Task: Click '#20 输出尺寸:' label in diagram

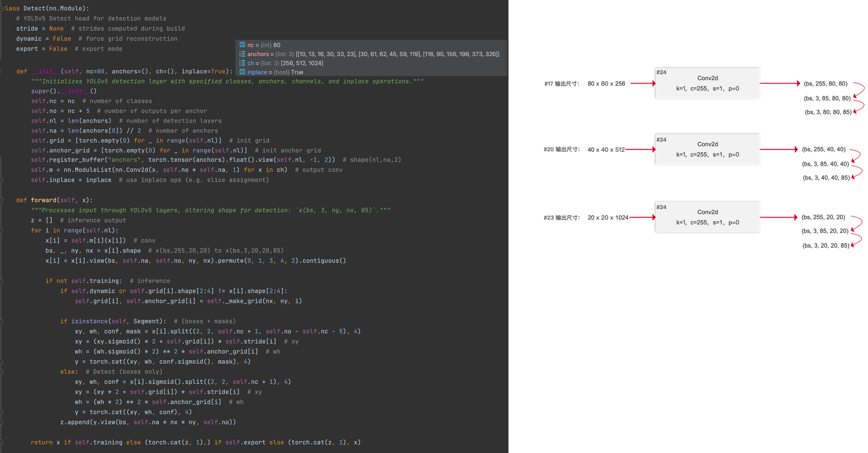Action: tap(562, 149)
